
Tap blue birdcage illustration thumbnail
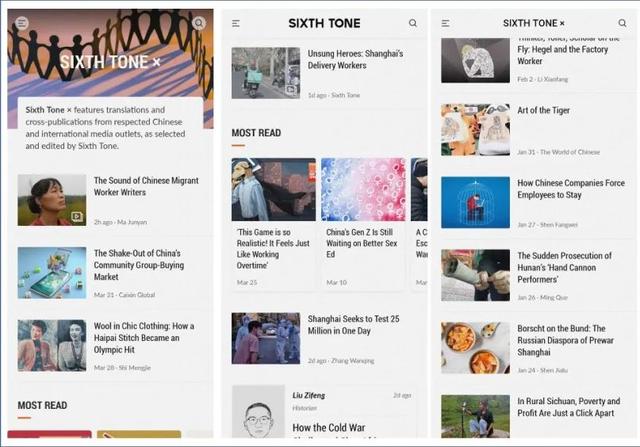click(476, 202)
